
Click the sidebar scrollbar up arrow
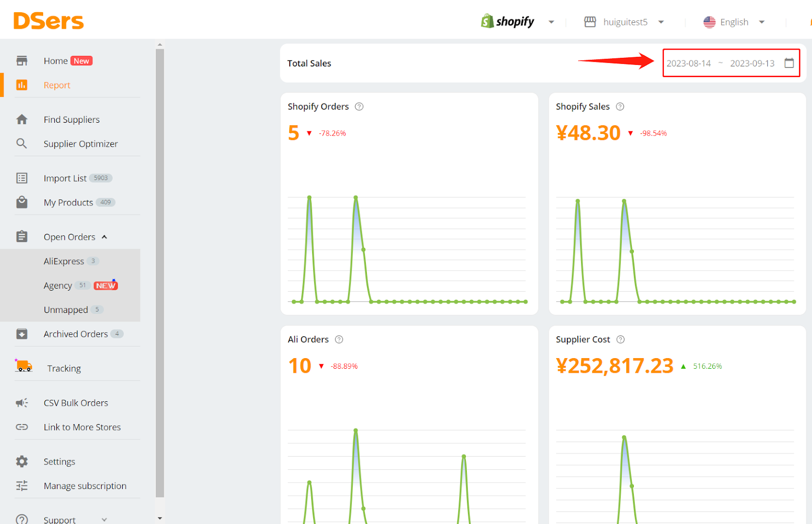click(x=160, y=45)
